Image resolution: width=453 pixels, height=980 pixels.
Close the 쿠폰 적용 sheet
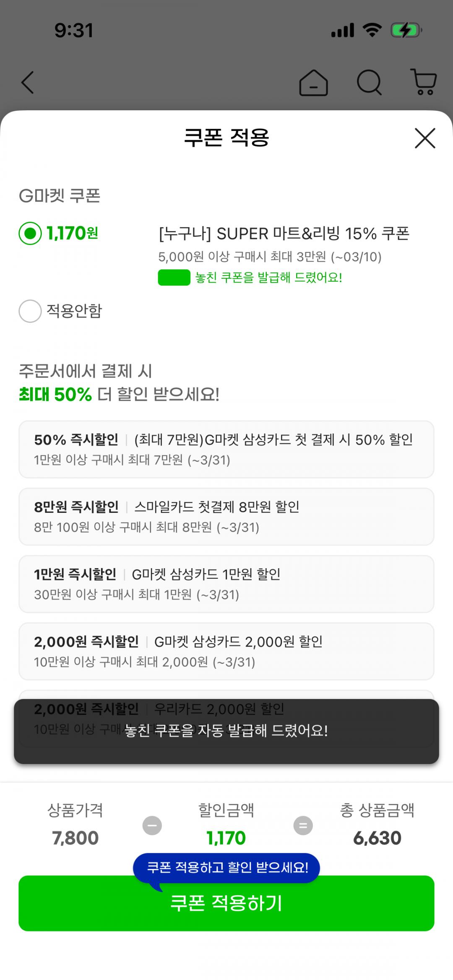425,138
